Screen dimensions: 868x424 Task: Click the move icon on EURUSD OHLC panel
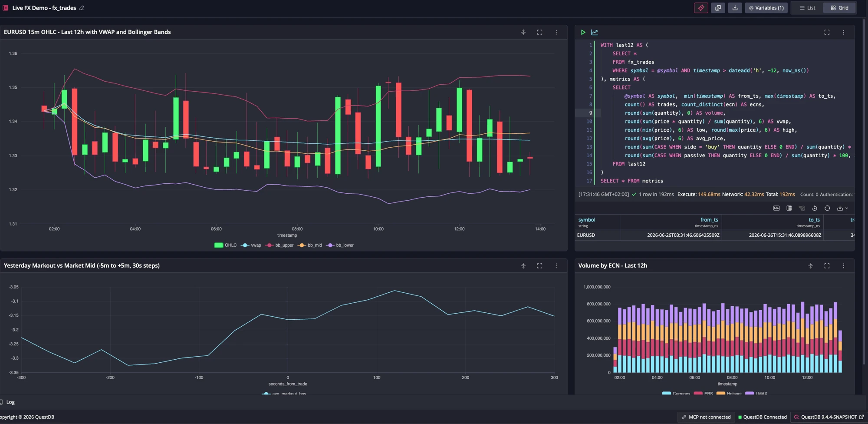tap(523, 32)
